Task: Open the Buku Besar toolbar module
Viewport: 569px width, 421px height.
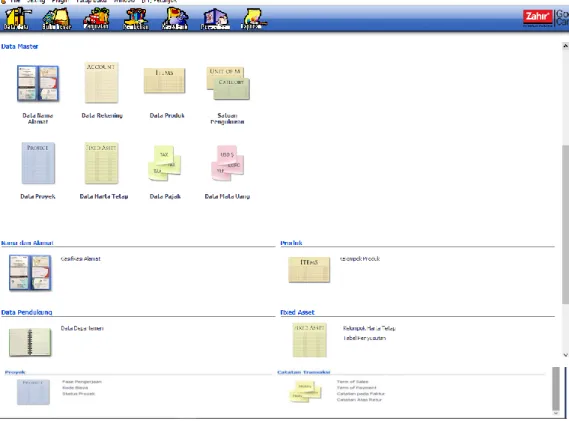Action: click(x=57, y=18)
